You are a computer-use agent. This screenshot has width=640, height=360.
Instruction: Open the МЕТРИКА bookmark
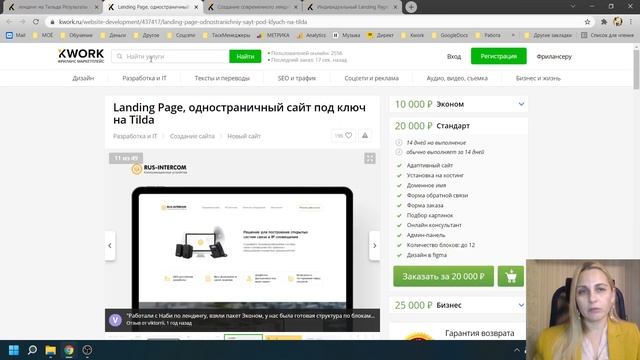(x=273, y=36)
